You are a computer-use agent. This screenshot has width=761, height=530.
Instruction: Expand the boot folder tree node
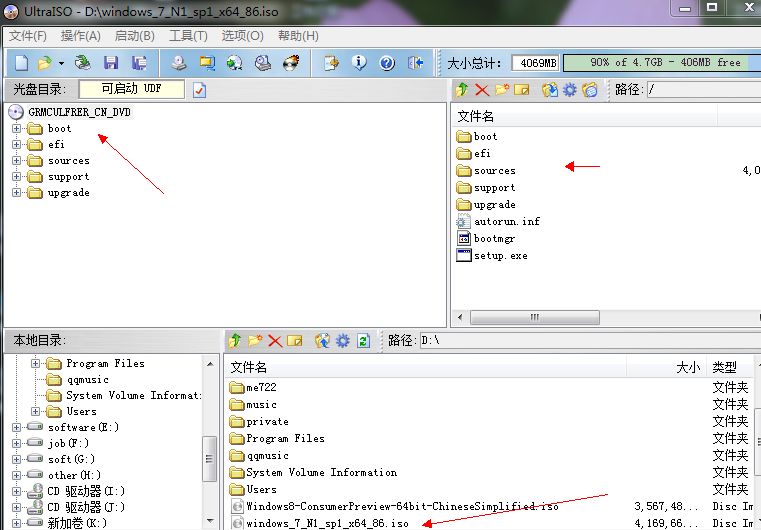click(17, 129)
